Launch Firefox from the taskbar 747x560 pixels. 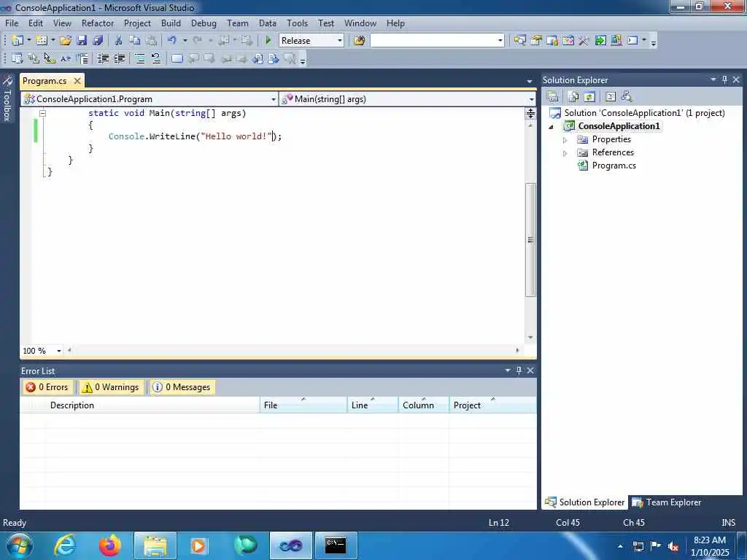tap(109, 545)
